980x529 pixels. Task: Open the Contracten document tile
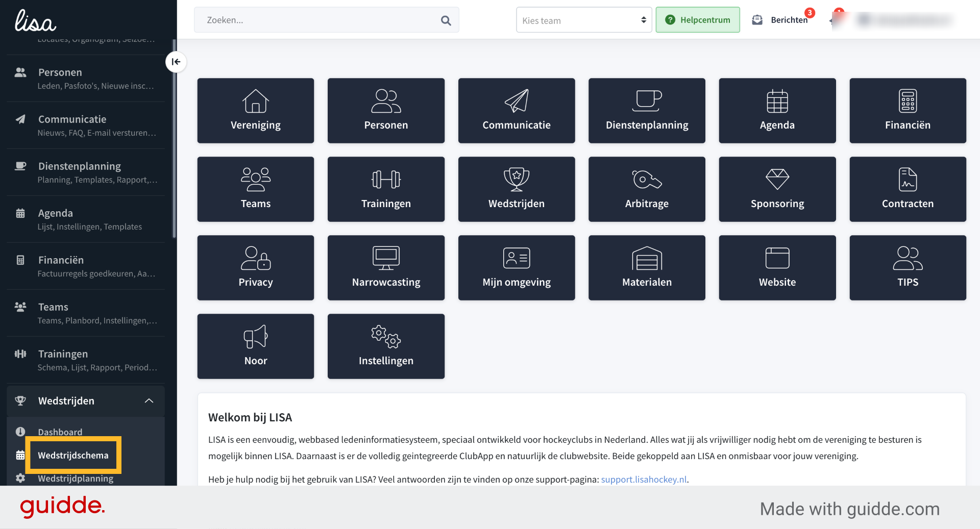coord(908,189)
